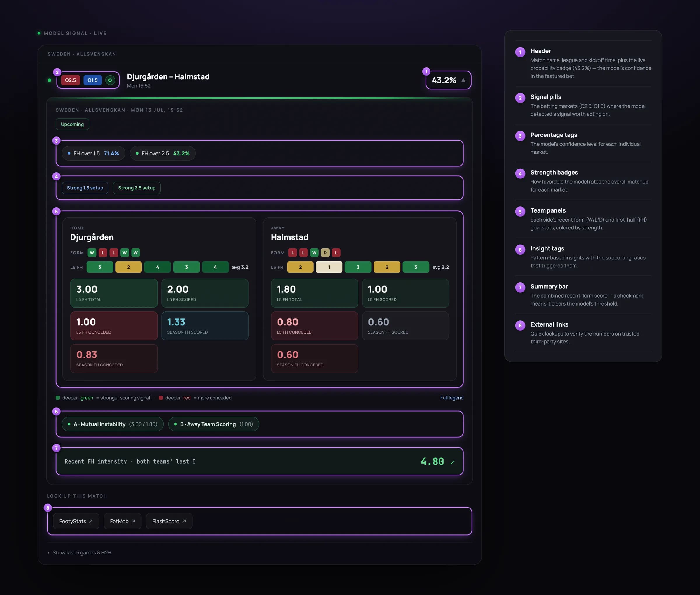This screenshot has width=700, height=595.
Task: Click Halmstad's 0.60 Season FH Scored card
Action: coord(405,326)
